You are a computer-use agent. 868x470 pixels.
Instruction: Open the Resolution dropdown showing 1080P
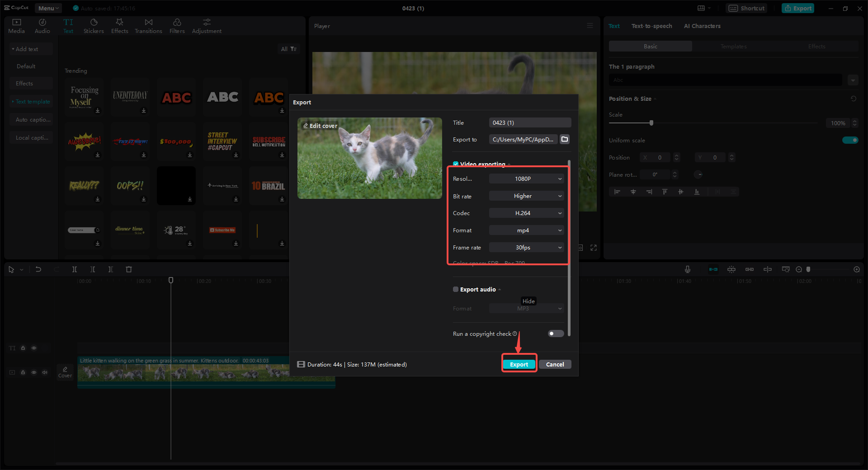(526, 179)
